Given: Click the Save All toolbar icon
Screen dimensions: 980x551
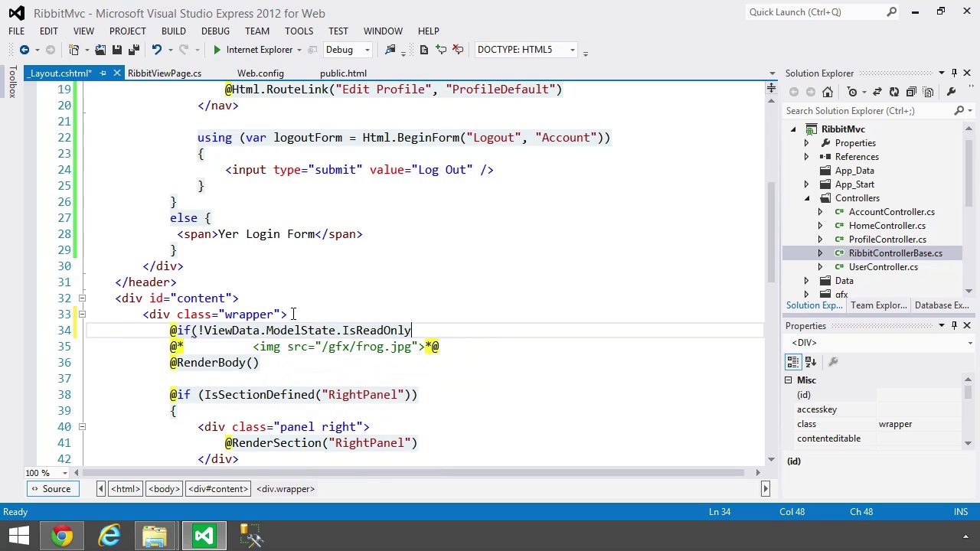Looking at the screenshot, I should coord(133,50).
